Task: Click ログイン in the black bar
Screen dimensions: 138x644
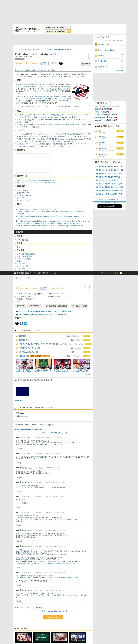Action: click(103, 273)
